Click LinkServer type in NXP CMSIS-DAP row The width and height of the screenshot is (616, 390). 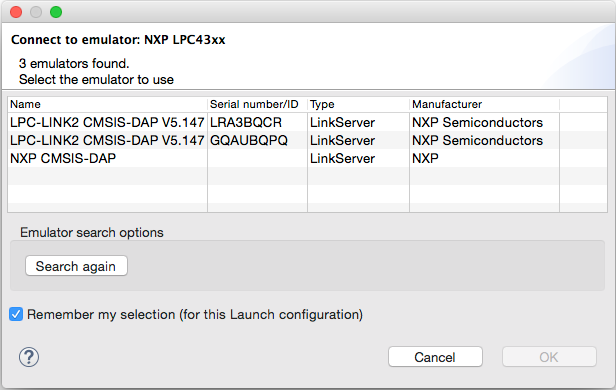[x=342, y=158]
